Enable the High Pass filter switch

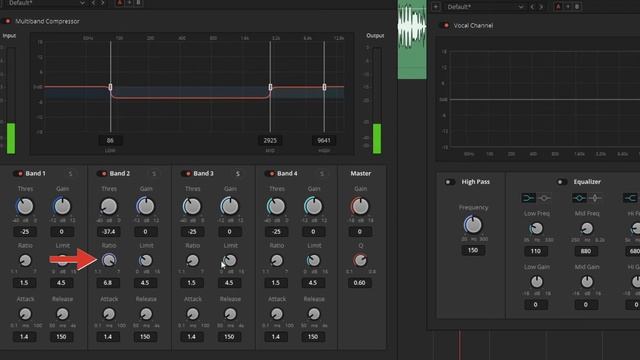(x=450, y=182)
